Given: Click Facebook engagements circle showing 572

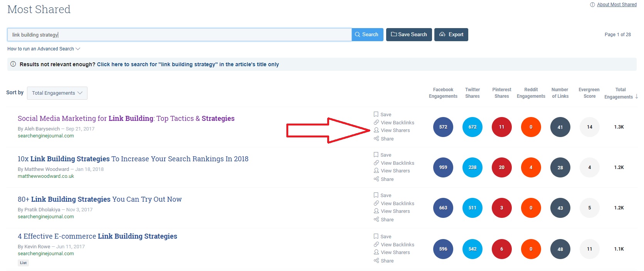Looking at the screenshot, I should tap(443, 127).
